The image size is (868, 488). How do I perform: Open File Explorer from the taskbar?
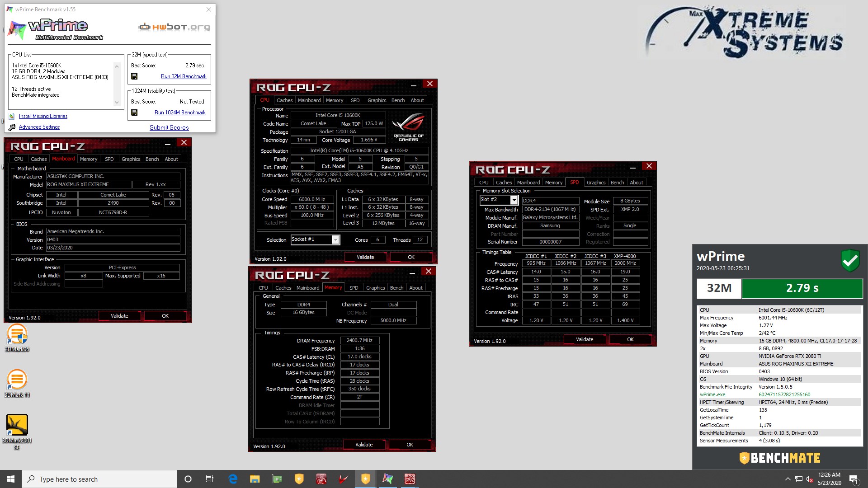[255, 479]
